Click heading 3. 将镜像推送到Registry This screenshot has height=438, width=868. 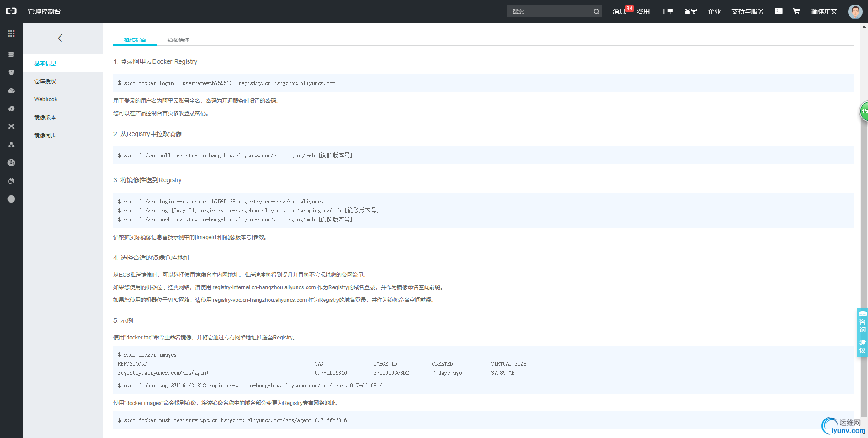click(x=147, y=180)
